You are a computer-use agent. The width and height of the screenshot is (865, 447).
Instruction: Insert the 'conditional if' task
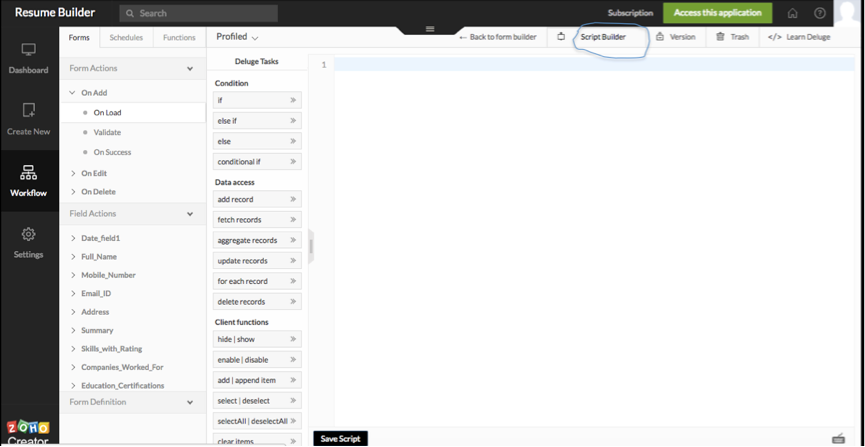coord(257,162)
